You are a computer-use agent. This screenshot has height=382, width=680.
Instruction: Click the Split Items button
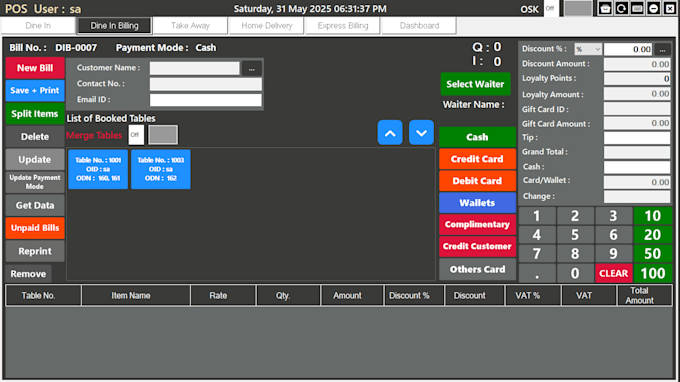coord(35,114)
